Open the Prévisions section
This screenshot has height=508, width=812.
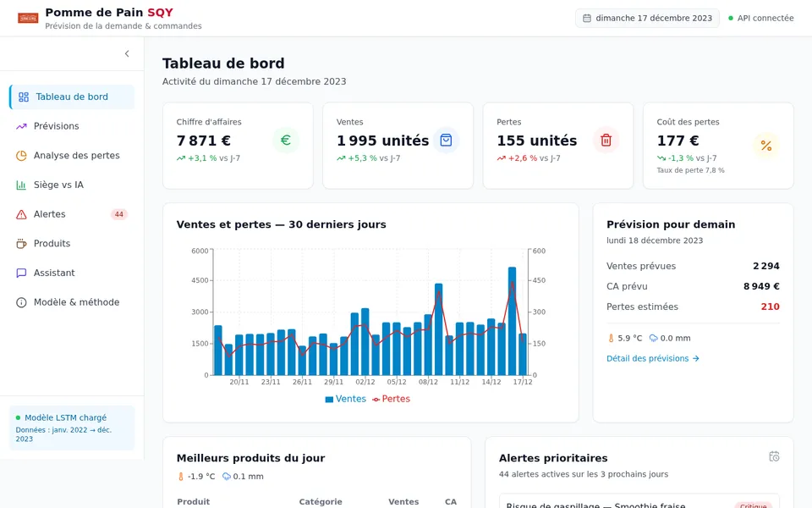coord(72,126)
